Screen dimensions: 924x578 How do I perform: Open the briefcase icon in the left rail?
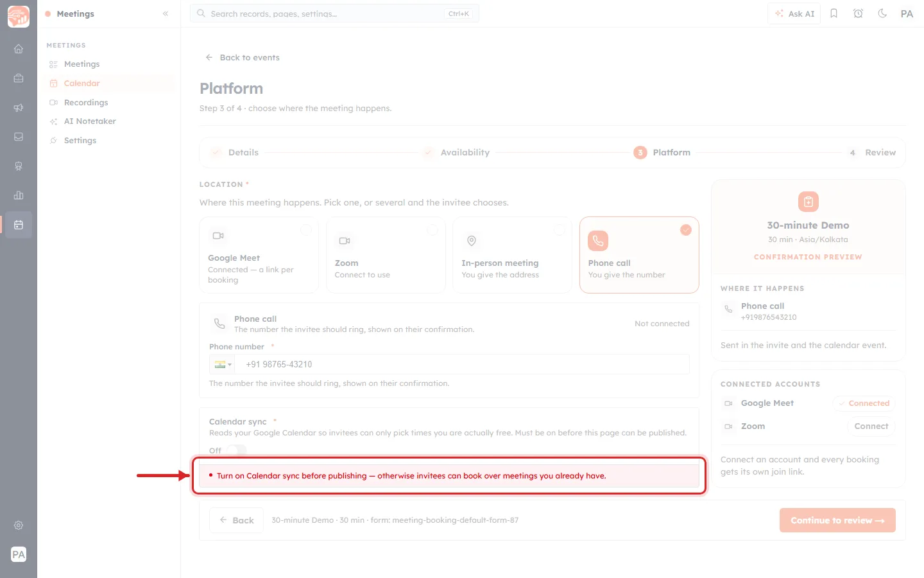(19, 78)
